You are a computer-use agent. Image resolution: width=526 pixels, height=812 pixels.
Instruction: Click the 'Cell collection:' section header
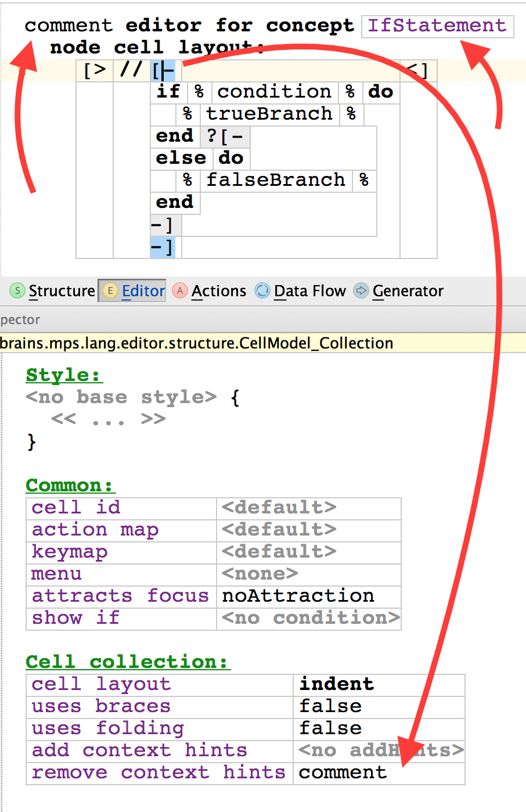point(128,662)
